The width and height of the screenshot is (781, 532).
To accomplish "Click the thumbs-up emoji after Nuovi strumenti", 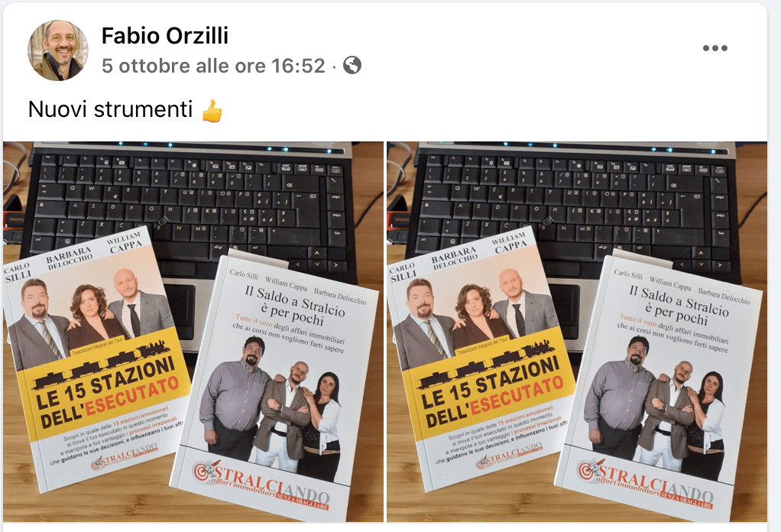I will tap(212, 111).
